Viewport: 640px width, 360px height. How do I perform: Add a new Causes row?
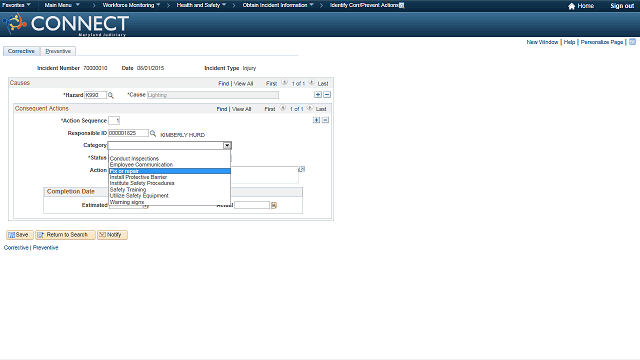(x=318, y=95)
